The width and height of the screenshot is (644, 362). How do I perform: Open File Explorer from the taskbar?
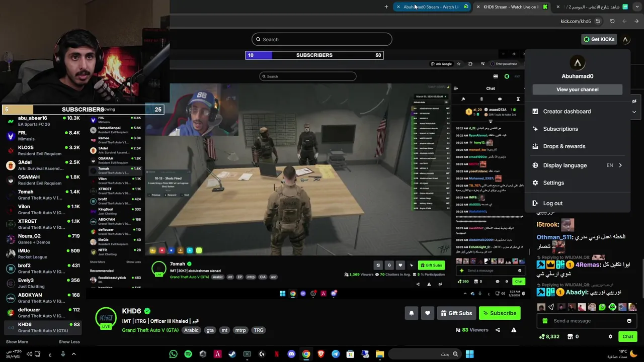tap(380, 354)
